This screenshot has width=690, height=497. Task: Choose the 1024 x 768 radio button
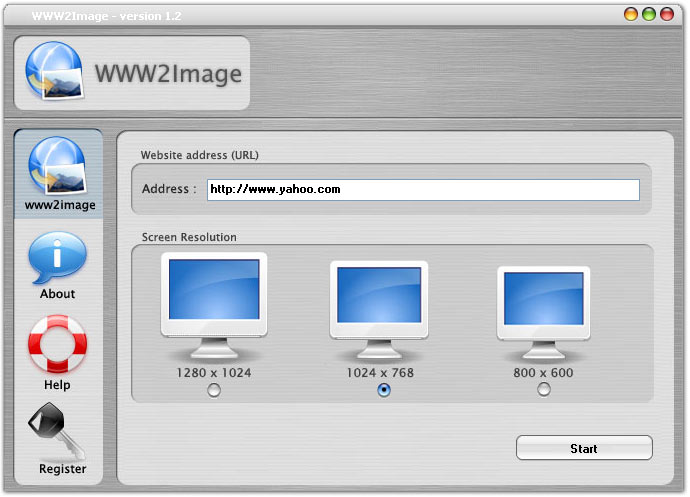pyautogui.click(x=384, y=390)
